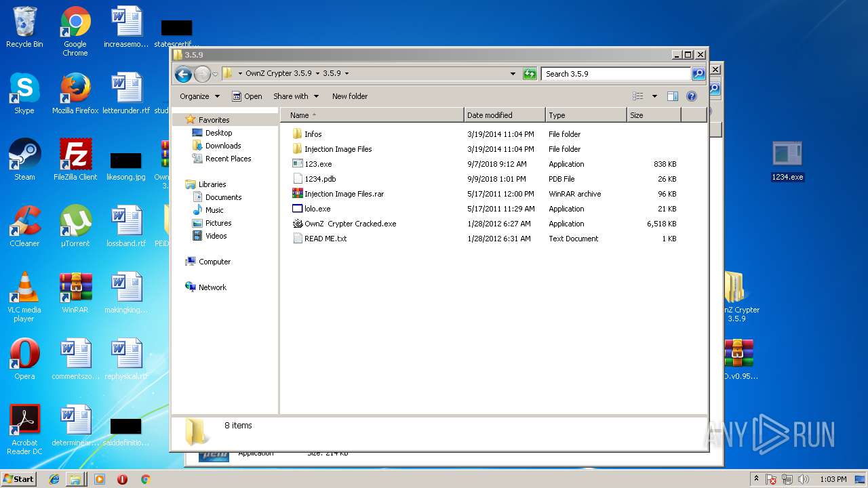Open Desktop in Favorites
The image size is (868, 488).
[218, 133]
